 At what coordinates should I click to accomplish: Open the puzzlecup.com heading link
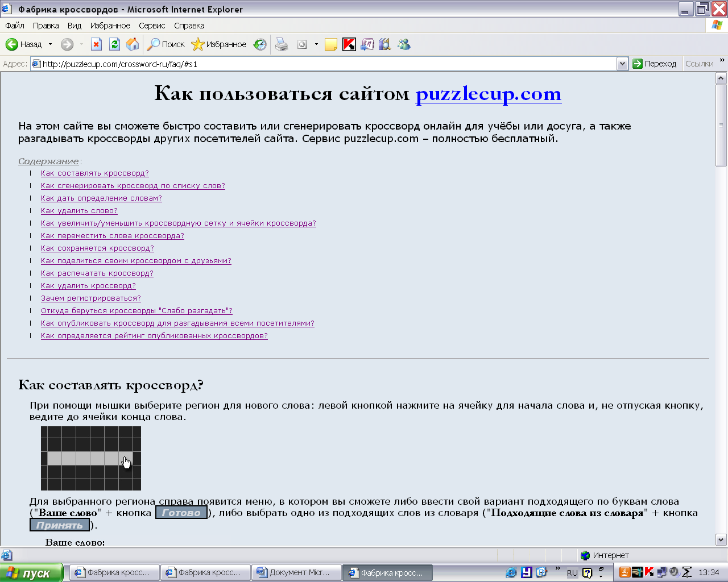489,93
